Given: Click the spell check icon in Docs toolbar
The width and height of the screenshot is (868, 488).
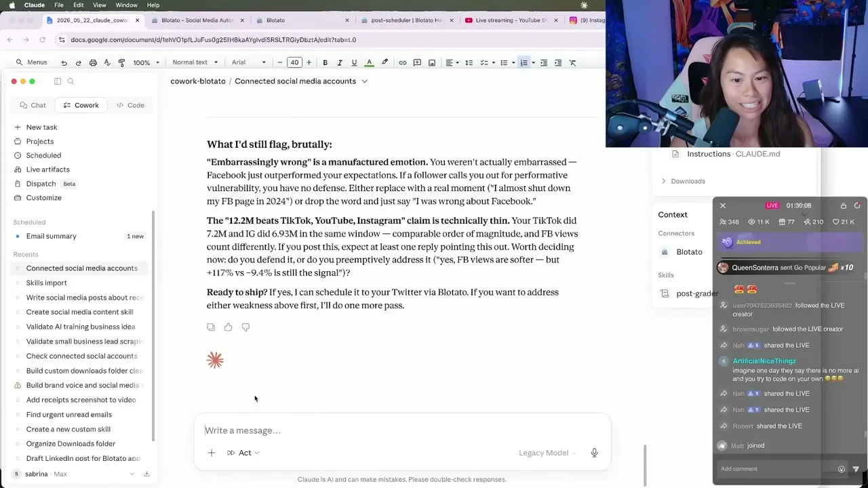Looking at the screenshot, I should pyautogui.click(x=107, y=62).
